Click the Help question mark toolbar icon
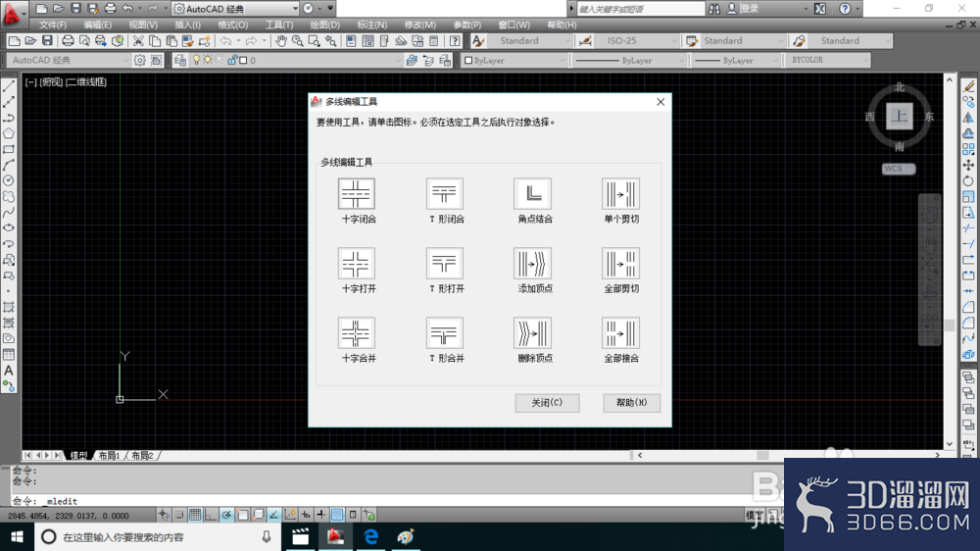 [455, 40]
